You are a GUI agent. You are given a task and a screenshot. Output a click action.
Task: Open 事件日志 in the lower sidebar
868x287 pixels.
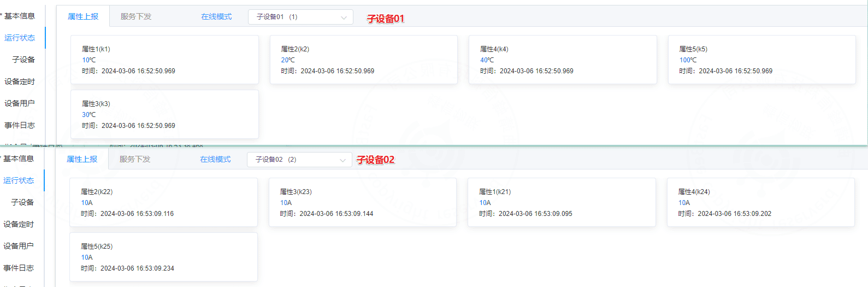point(19,268)
